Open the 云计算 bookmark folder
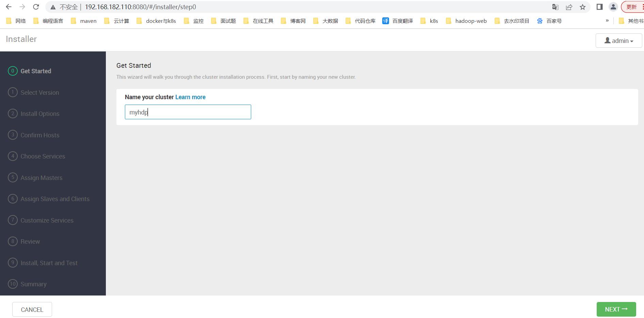Screen dimensions: 644x318 116,21
